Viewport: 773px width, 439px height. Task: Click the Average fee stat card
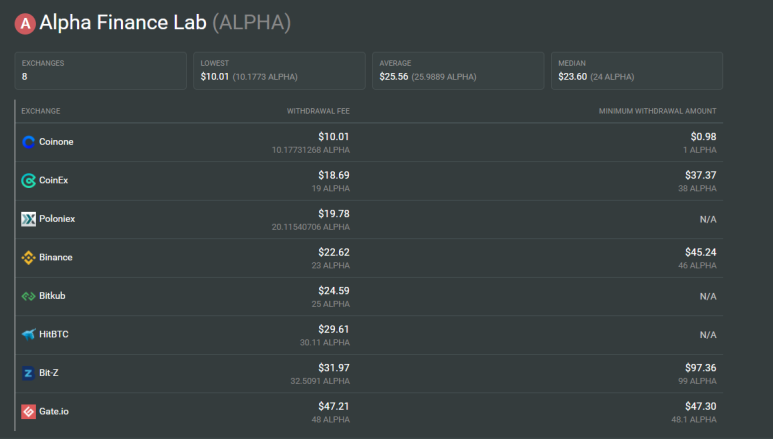(x=458, y=71)
